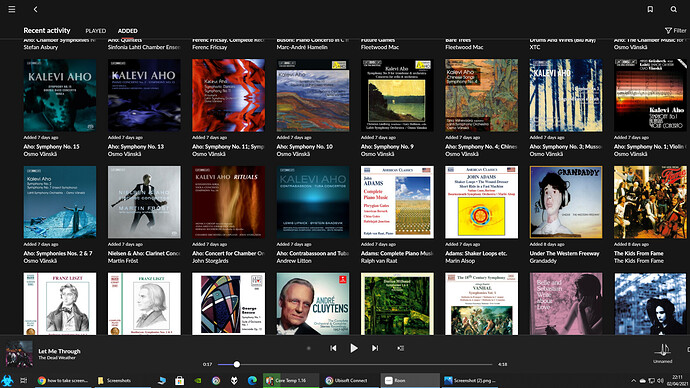The height and width of the screenshot is (388, 690).
Task: Switch to Core Temp 1.16 window
Action: (291, 381)
